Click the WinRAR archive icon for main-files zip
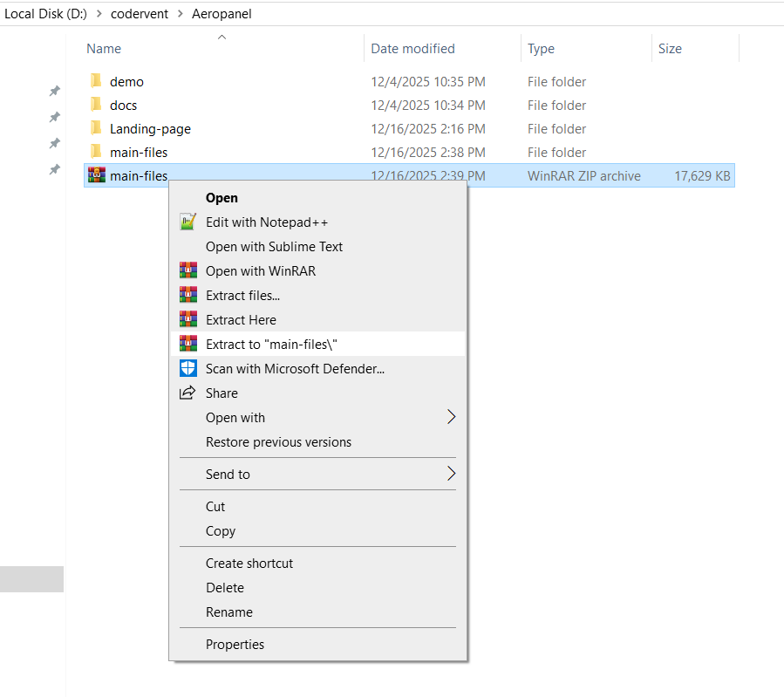 point(97,176)
